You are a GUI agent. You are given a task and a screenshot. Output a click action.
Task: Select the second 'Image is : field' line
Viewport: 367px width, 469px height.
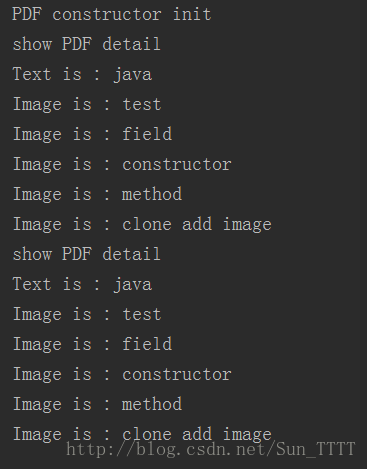click(x=92, y=344)
